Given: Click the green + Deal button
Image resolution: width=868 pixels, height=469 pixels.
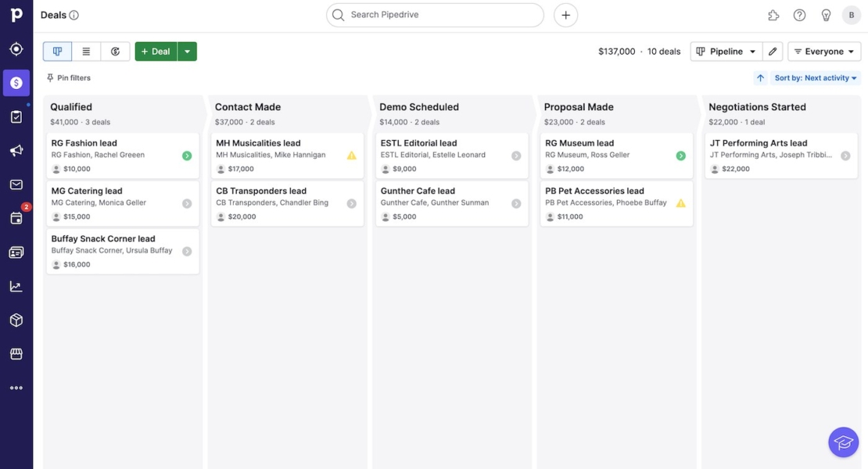Looking at the screenshot, I should click(x=155, y=51).
